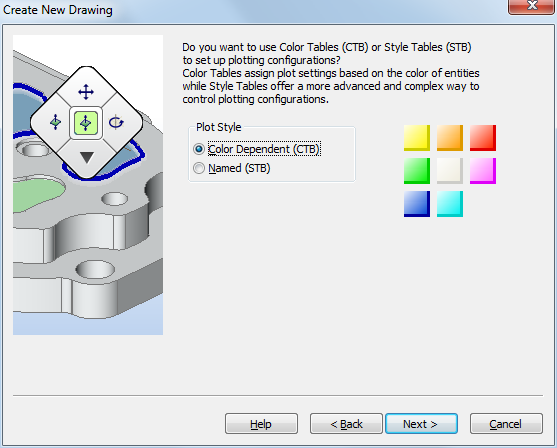557x448 pixels.
Task: Pick the cyan color swatch
Action: pos(450,204)
